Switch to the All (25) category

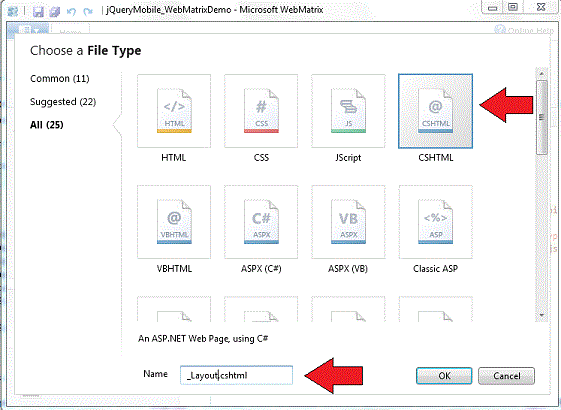47,125
